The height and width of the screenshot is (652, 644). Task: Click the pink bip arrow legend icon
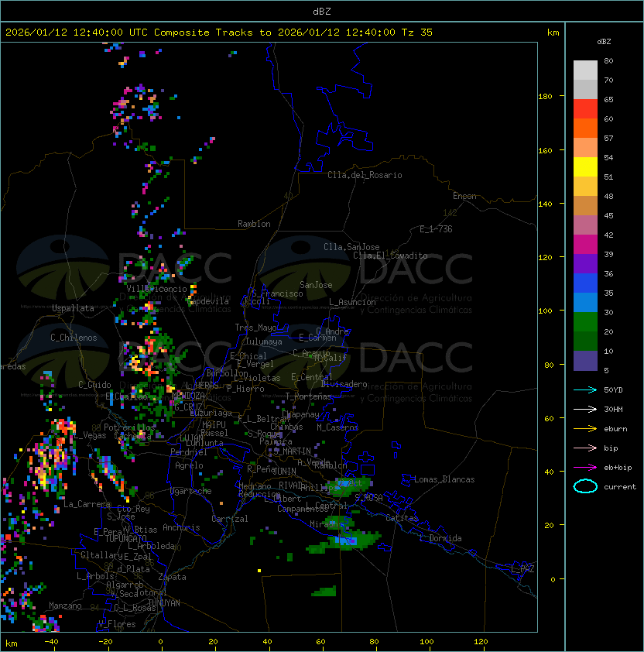(585, 448)
